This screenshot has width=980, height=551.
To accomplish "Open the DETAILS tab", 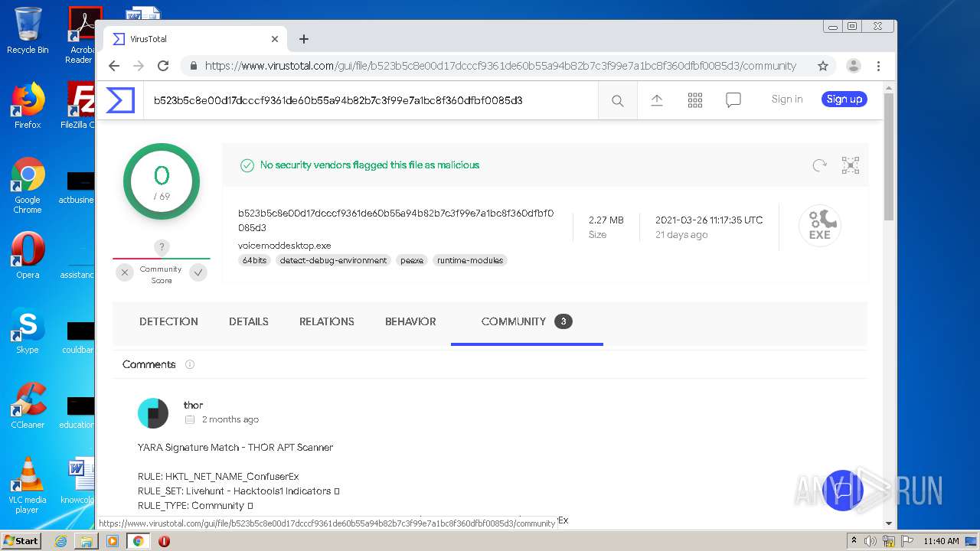I will coord(249,321).
